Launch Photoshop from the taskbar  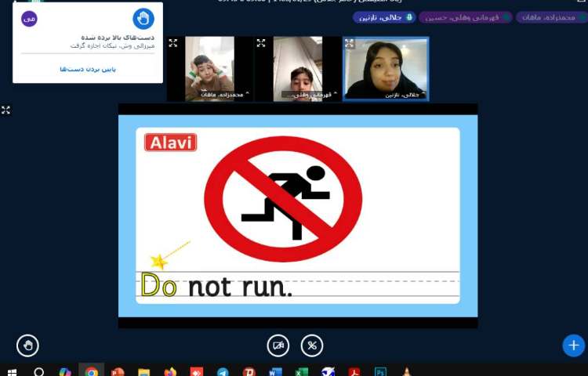pyautogui.click(x=380, y=371)
